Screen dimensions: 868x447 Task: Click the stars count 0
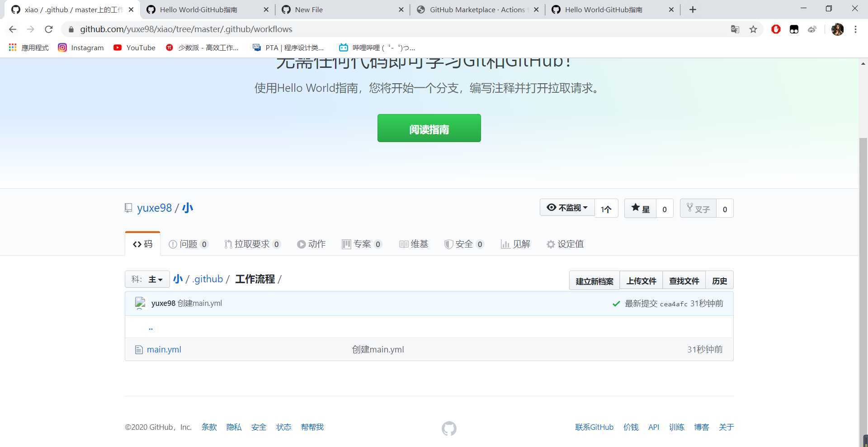pyautogui.click(x=665, y=209)
